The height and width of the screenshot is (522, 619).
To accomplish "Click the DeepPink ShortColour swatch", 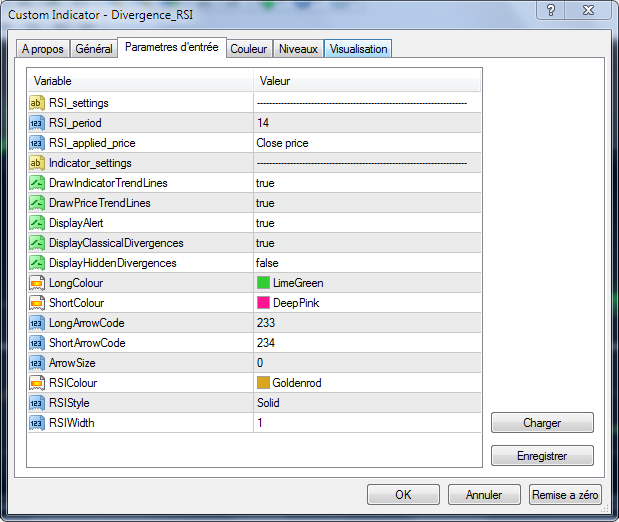I will 264,303.
